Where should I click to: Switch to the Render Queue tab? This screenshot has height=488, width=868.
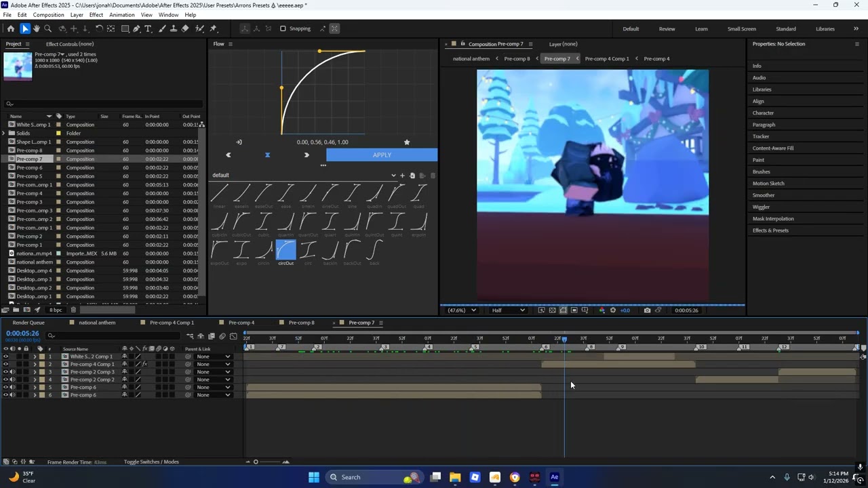pos(28,323)
